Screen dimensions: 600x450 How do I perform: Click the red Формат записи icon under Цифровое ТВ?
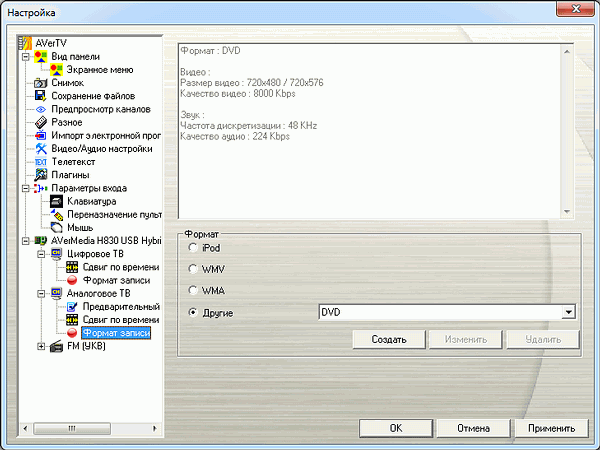tap(72, 280)
